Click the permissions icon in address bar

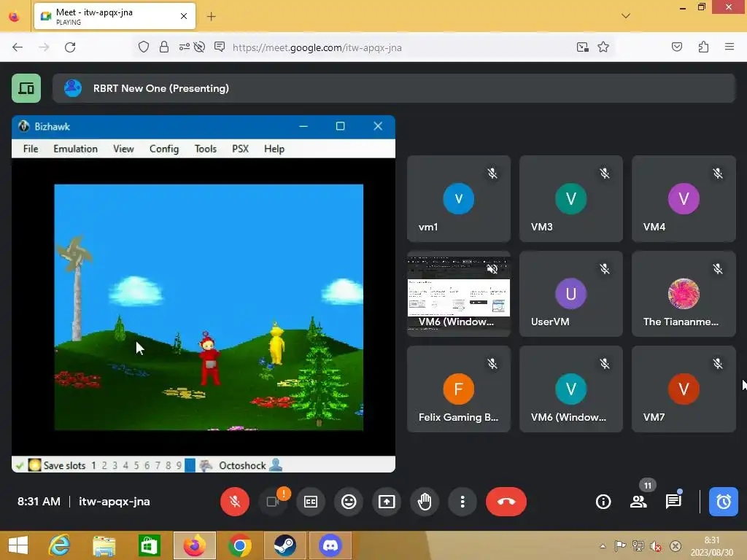[184, 47]
